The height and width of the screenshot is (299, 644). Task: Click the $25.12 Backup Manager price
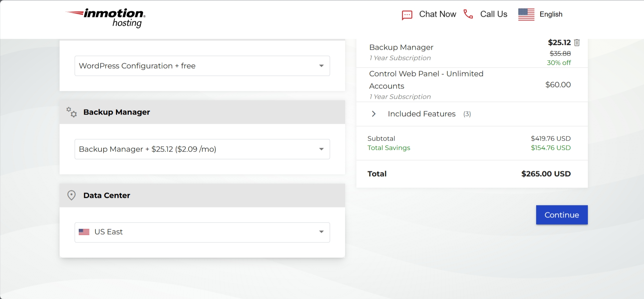click(559, 43)
